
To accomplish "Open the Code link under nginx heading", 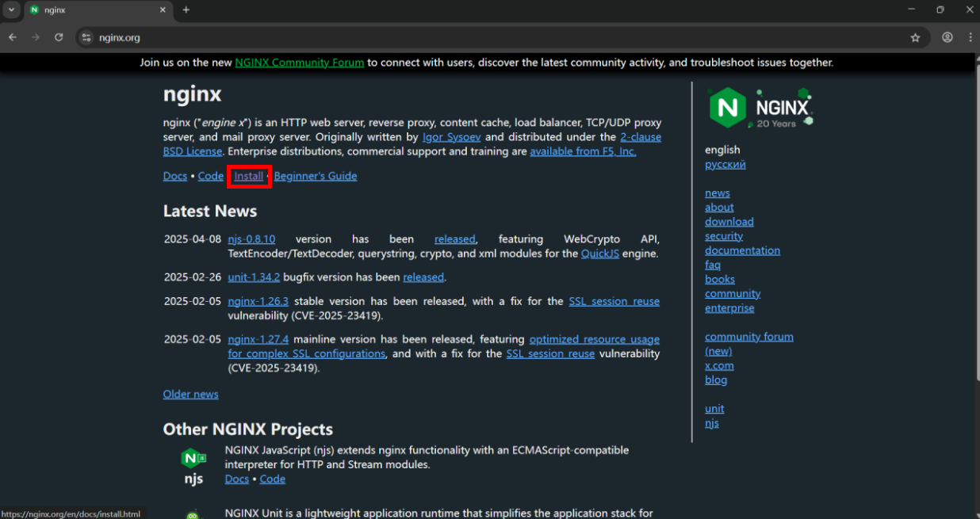I will pos(211,176).
